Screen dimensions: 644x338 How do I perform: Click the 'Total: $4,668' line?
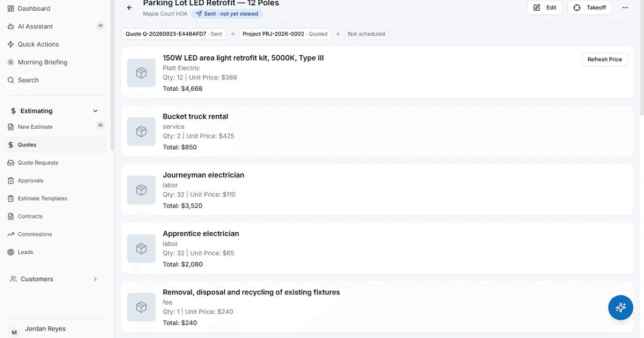point(182,89)
